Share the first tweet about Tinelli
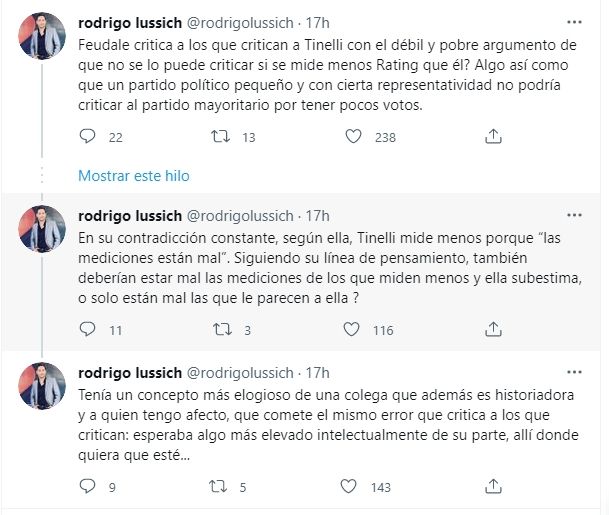Screen dimensions: 609x515 pyautogui.click(x=491, y=137)
